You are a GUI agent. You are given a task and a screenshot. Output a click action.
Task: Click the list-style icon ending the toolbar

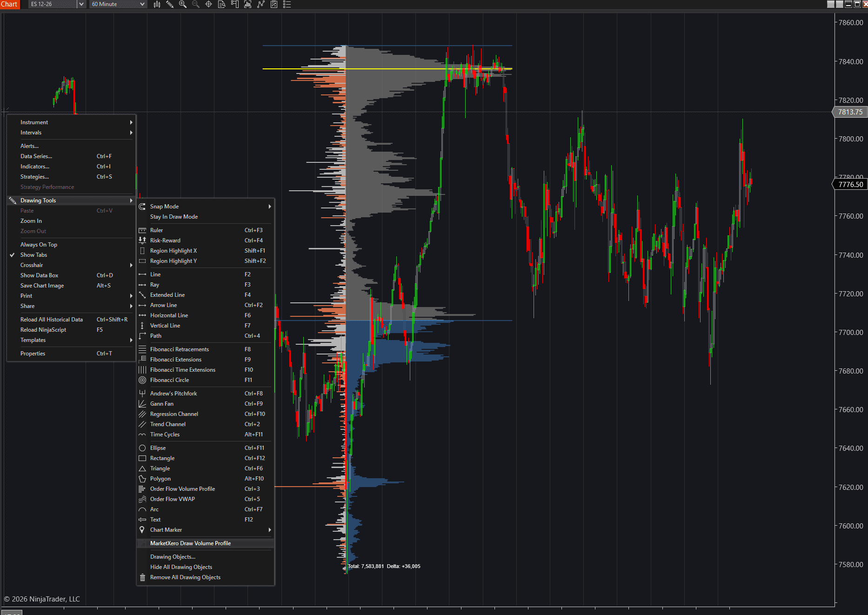(x=287, y=4)
